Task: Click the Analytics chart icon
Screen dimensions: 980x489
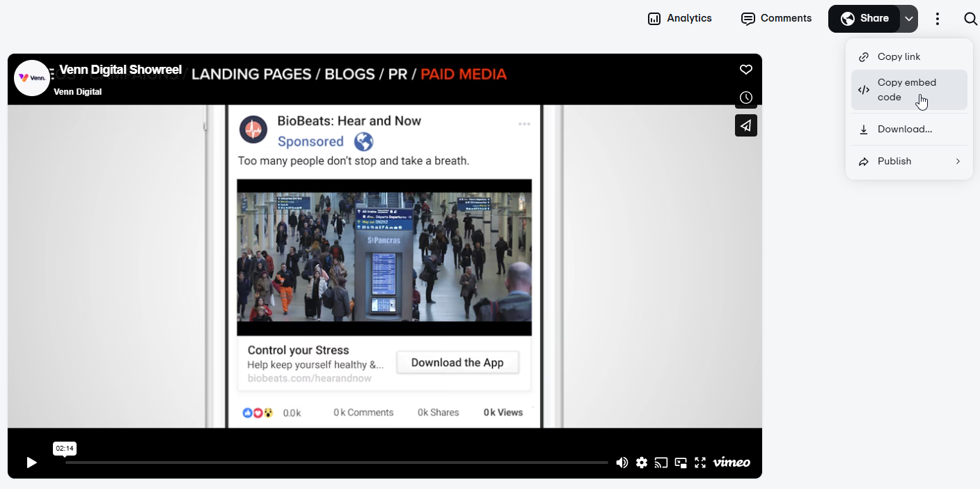Action: click(654, 19)
